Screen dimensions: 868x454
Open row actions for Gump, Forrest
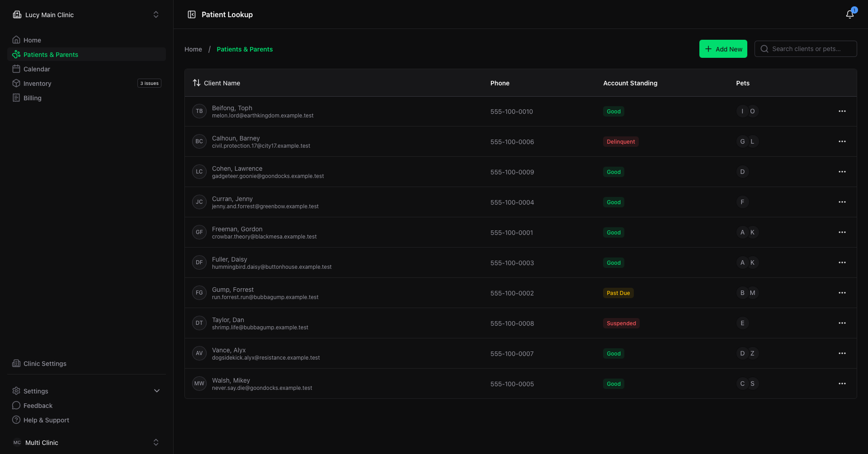(x=842, y=293)
